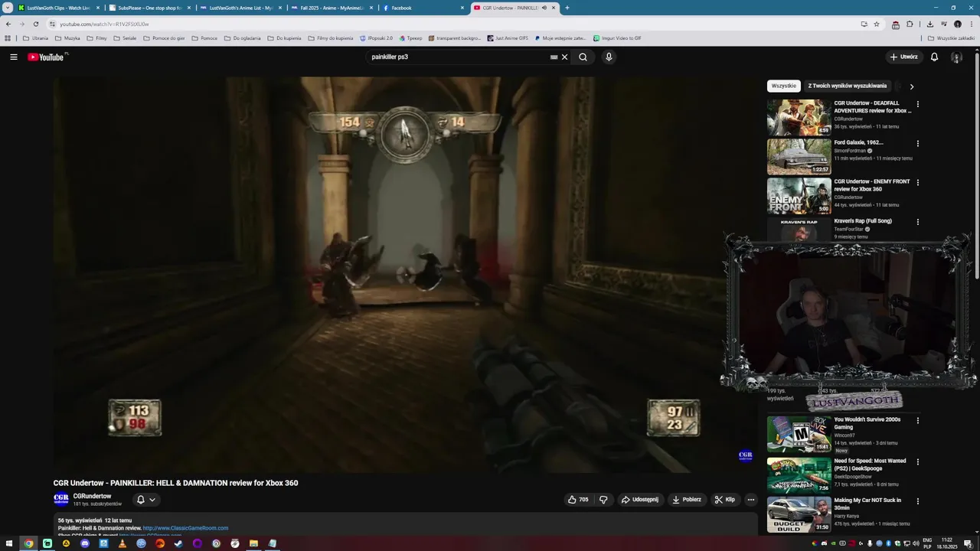Select the Wszystkie filter chip
Viewport: 980px width, 551px height.
pyautogui.click(x=783, y=86)
